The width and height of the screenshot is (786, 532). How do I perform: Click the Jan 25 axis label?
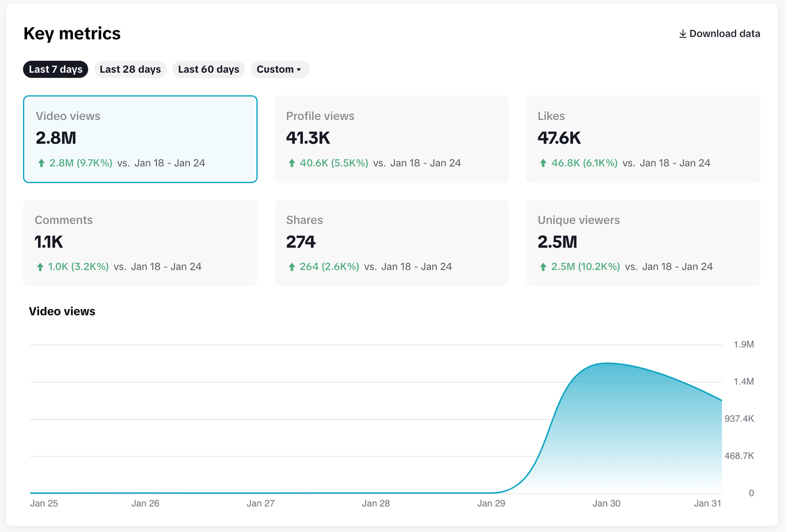(x=44, y=504)
